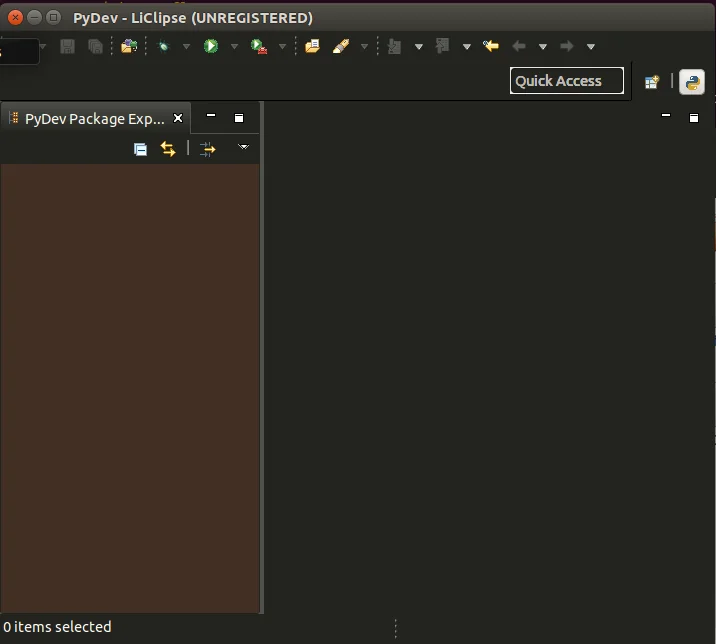The height and width of the screenshot is (644, 716).
Task: Minimize the Package Explorer view
Action: coord(211,116)
